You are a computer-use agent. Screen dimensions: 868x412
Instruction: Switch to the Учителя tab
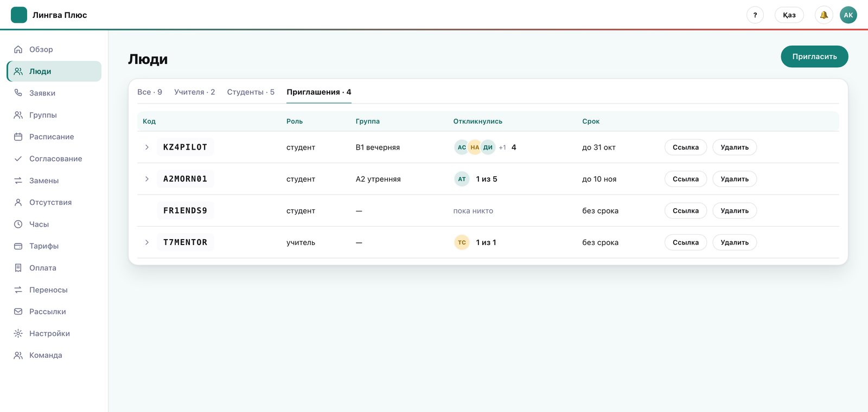(195, 92)
